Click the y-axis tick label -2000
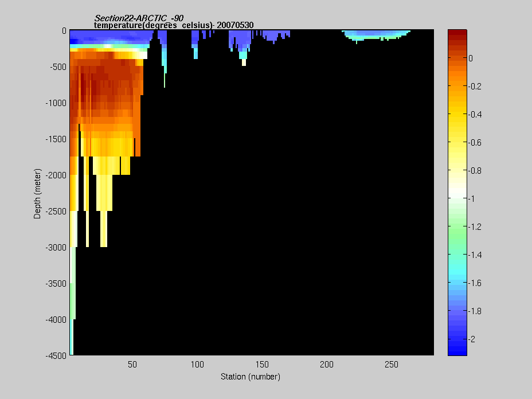The width and height of the screenshot is (532, 399). 56,175
